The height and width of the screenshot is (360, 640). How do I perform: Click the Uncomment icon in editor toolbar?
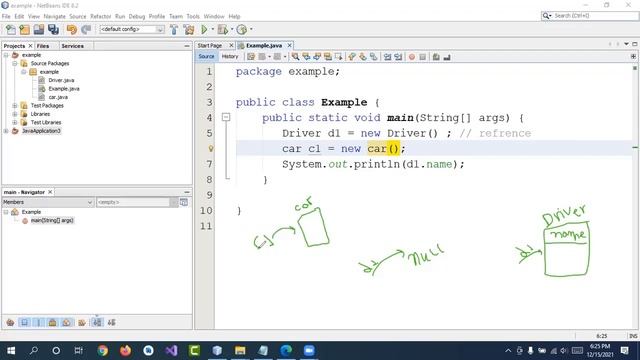[447, 57]
